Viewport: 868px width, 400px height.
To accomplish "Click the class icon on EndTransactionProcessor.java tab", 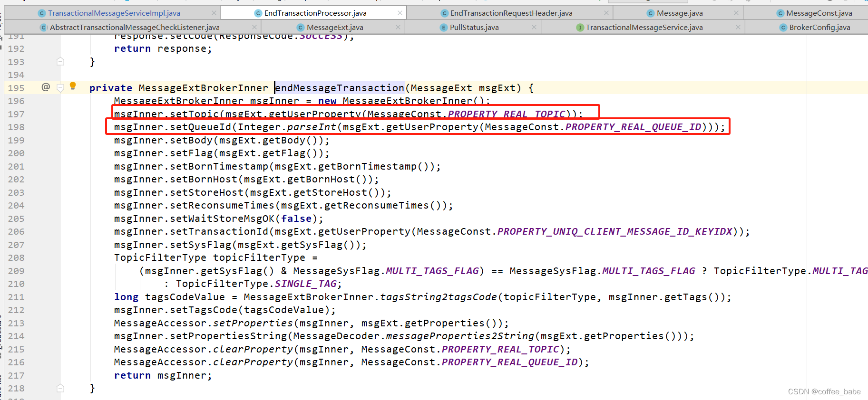I will tap(258, 13).
